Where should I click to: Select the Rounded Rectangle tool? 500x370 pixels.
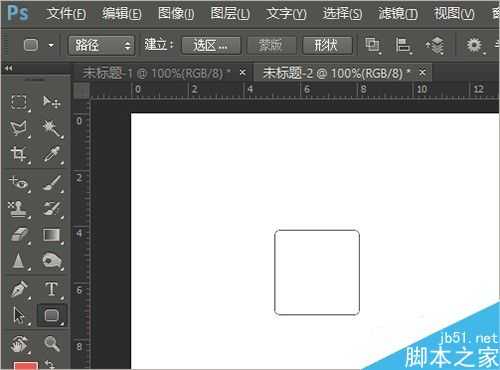pyautogui.click(x=52, y=315)
